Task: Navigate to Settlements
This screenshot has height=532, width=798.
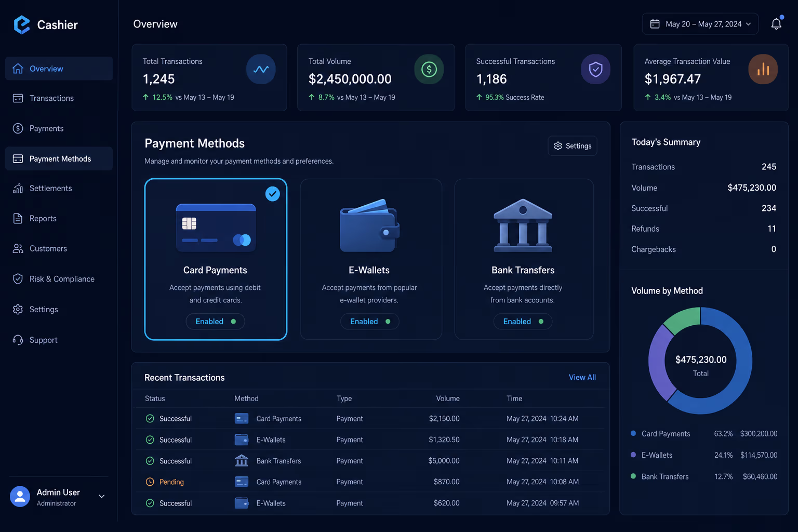Action: 59,188
